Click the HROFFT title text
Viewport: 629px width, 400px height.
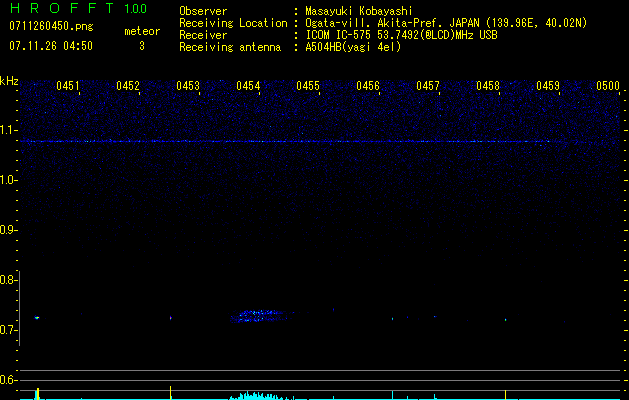pyautogui.click(x=62, y=8)
